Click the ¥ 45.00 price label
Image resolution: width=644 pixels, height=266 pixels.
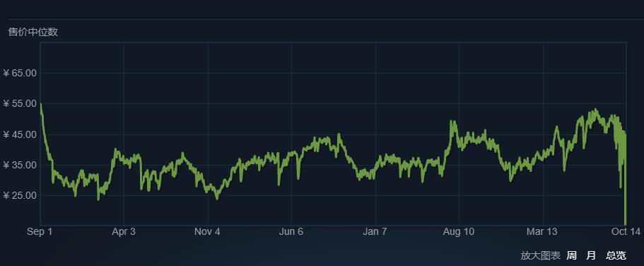point(20,134)
